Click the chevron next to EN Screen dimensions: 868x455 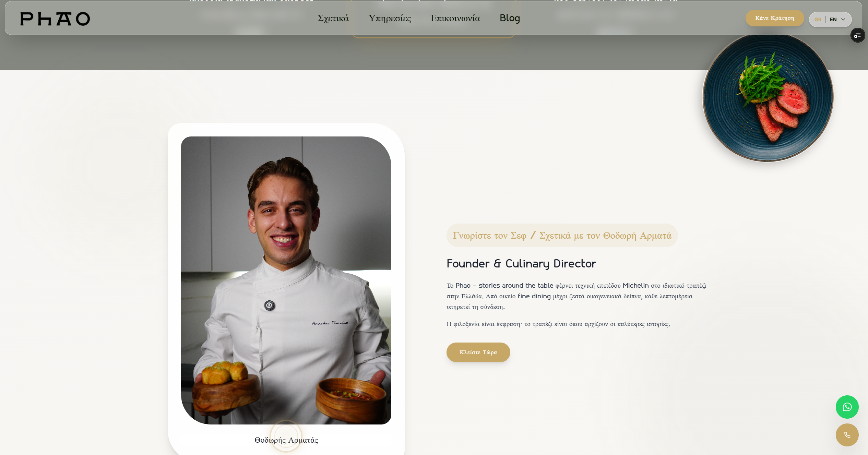843,20
